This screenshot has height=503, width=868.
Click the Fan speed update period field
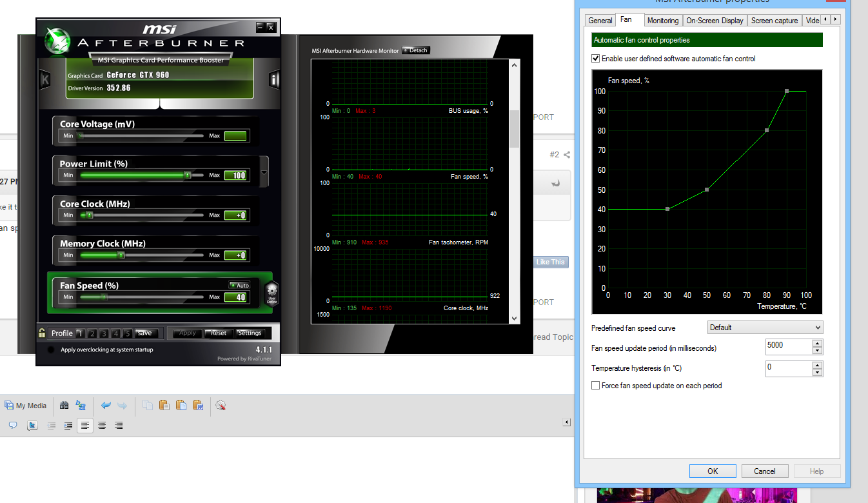[x=789, y=347]
